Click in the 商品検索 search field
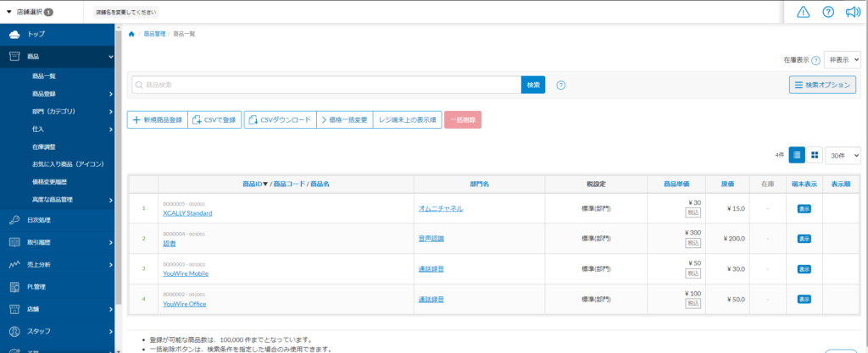This screenshot has width=868, height=353. point(326,85)
